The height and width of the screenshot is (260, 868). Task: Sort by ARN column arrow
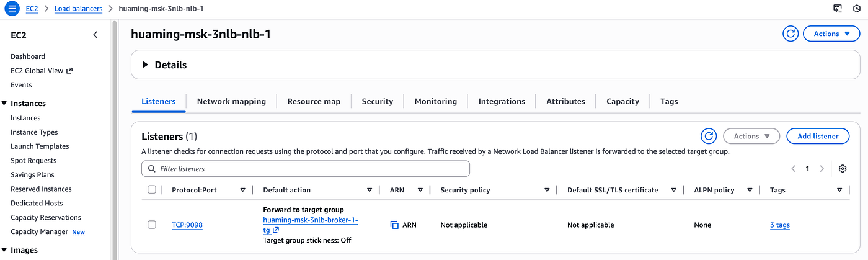[x=420, y=190]
